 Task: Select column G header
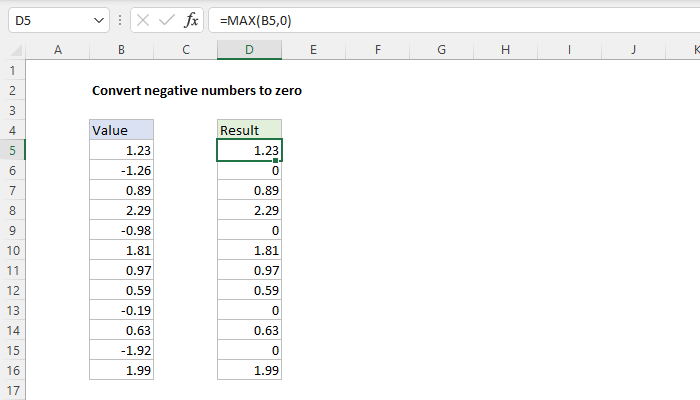[442, 50]
